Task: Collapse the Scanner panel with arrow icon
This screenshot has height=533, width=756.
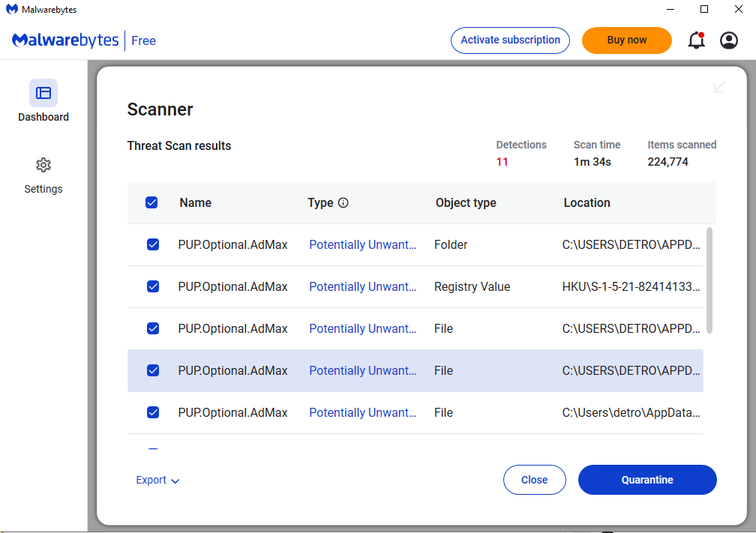Action: (719, 87)
